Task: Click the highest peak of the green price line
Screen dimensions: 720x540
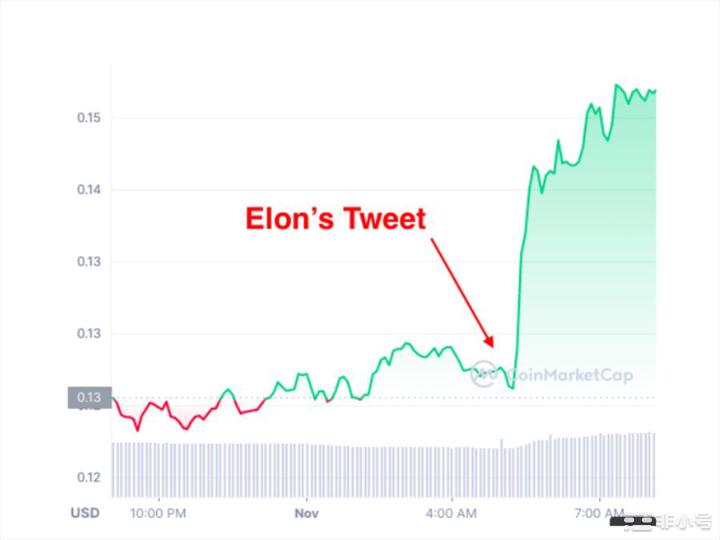Action: point(616,85)
